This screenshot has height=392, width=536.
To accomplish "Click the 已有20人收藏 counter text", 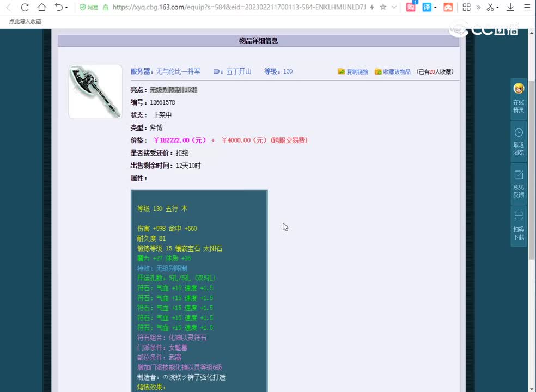I will tap(435, 72).
